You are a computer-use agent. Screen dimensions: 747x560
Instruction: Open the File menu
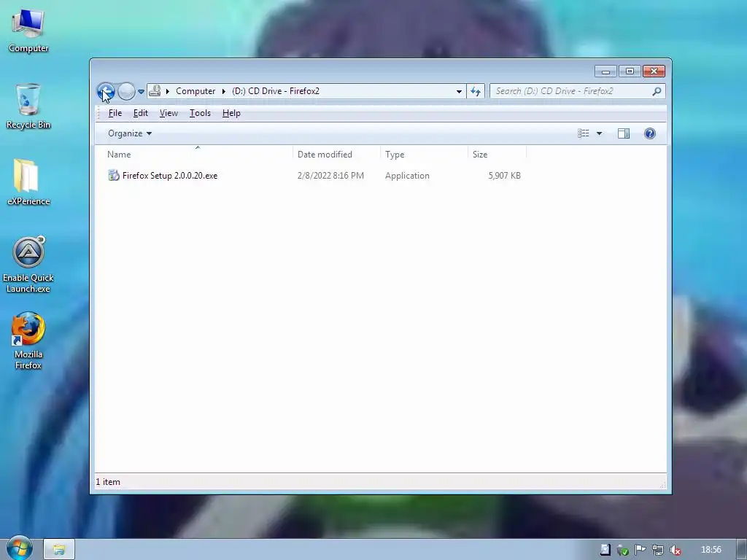tap(115, 113)
